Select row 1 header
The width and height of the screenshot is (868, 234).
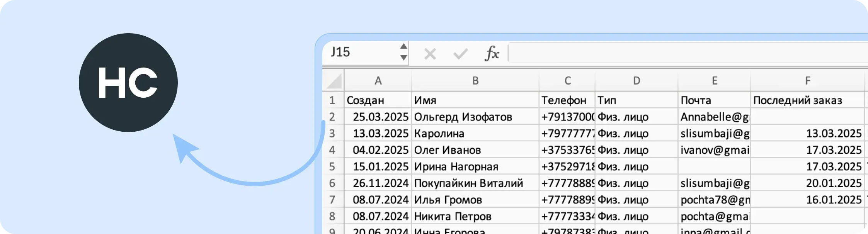(333, 100)
